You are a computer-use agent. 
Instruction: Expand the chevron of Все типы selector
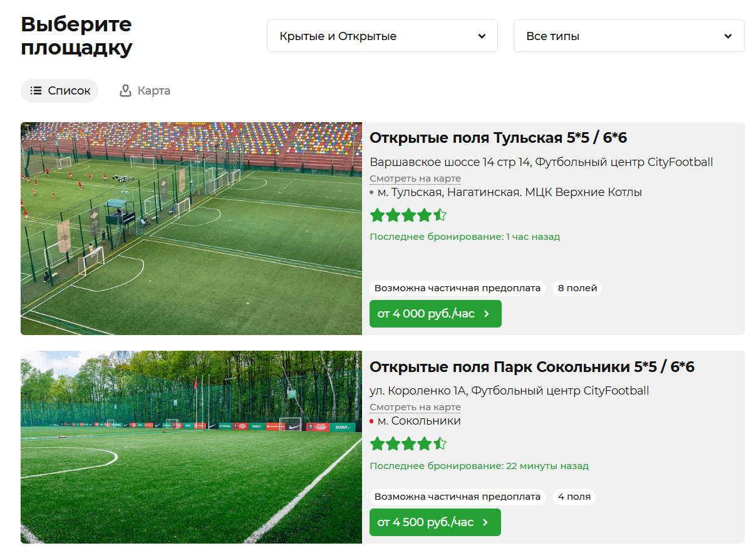pos(728,36)
